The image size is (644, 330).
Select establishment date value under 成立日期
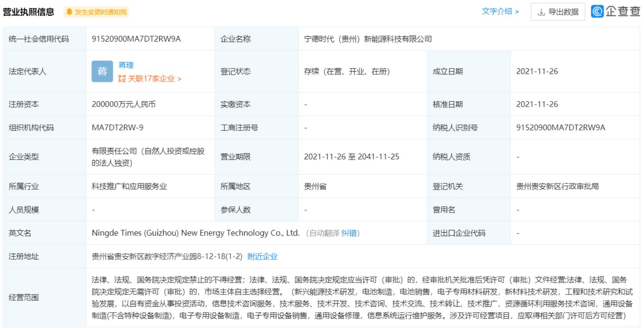click(x=537, y=72)
